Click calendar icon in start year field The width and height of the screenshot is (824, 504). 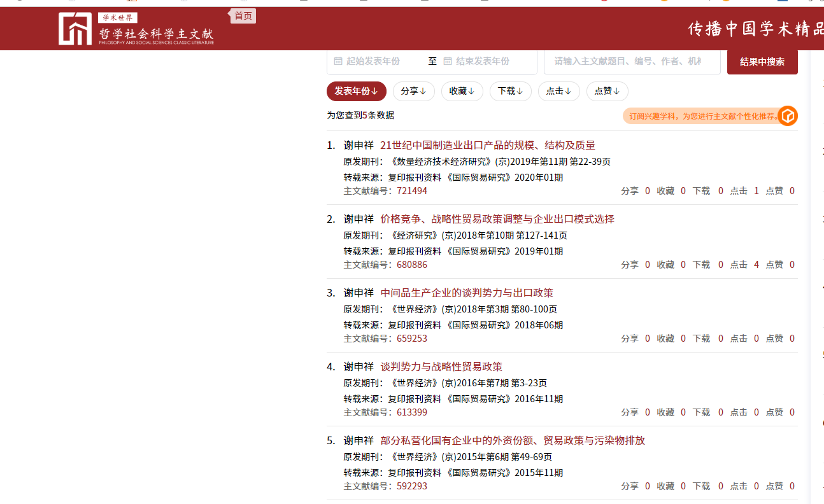tap(338, 61)
